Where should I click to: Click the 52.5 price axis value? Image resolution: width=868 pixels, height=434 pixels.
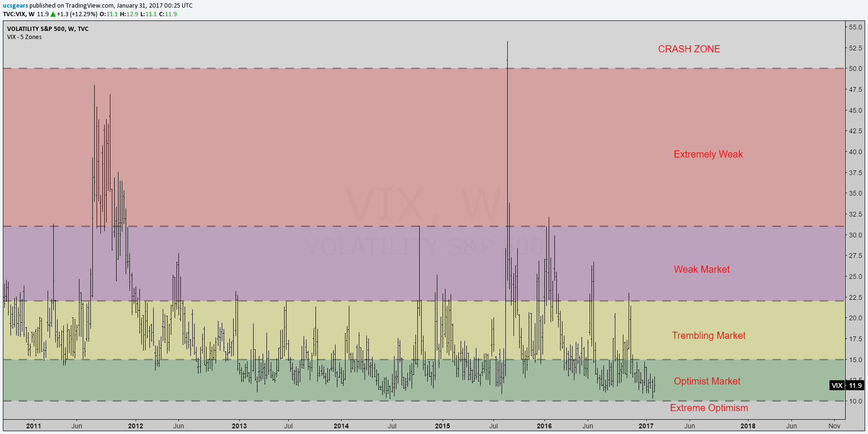point(855,48)
